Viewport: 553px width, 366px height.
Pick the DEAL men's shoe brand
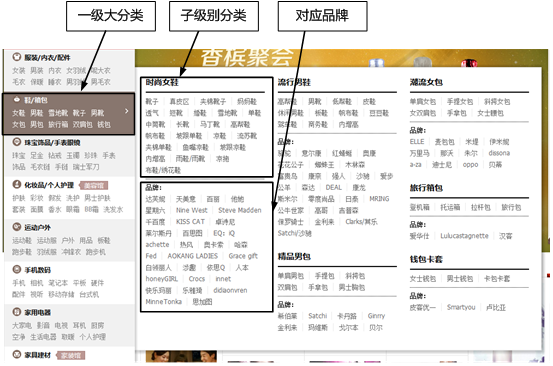pos(333,188)
